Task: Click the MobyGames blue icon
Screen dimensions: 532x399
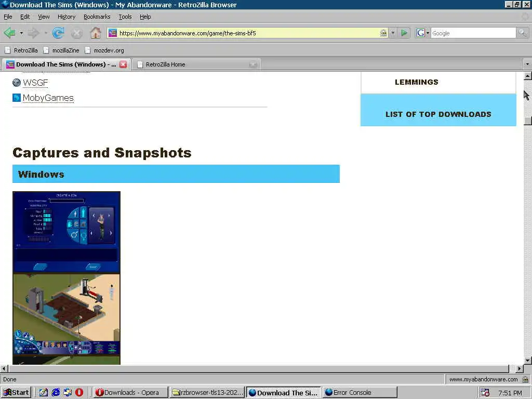Action: point(17,98)
